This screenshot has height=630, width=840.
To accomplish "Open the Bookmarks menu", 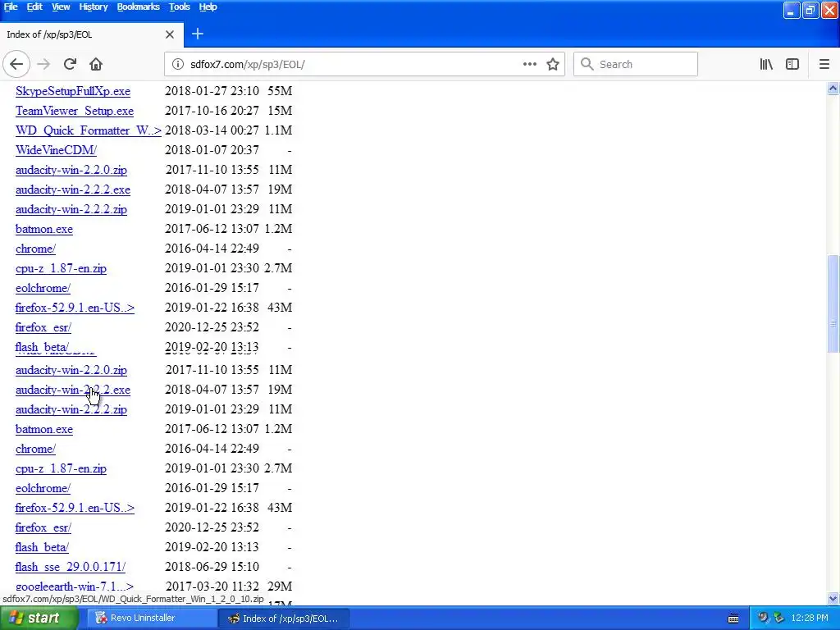I will 138,7.
